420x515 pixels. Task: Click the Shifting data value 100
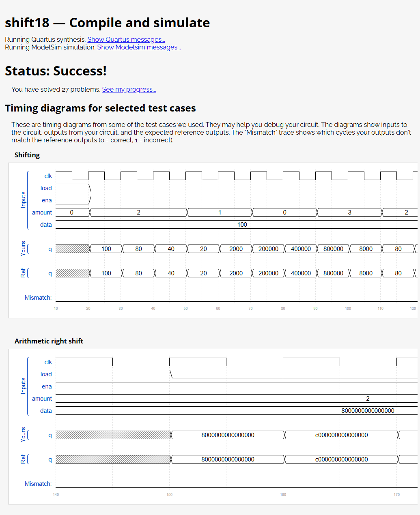pyautogui.click(x=242, y=224)
